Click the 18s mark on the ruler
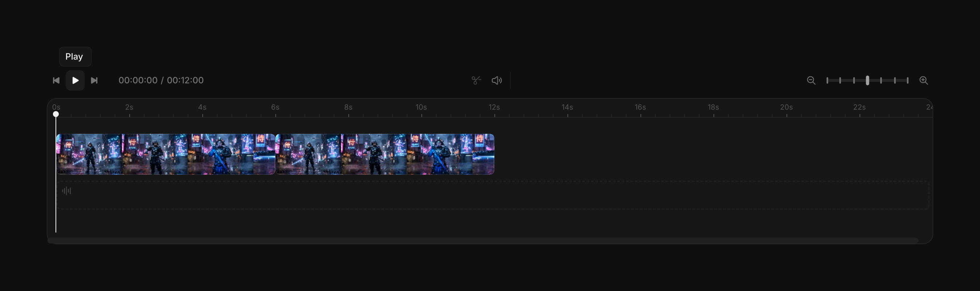Viewport: 980px width, 291px height. [713, 107]
